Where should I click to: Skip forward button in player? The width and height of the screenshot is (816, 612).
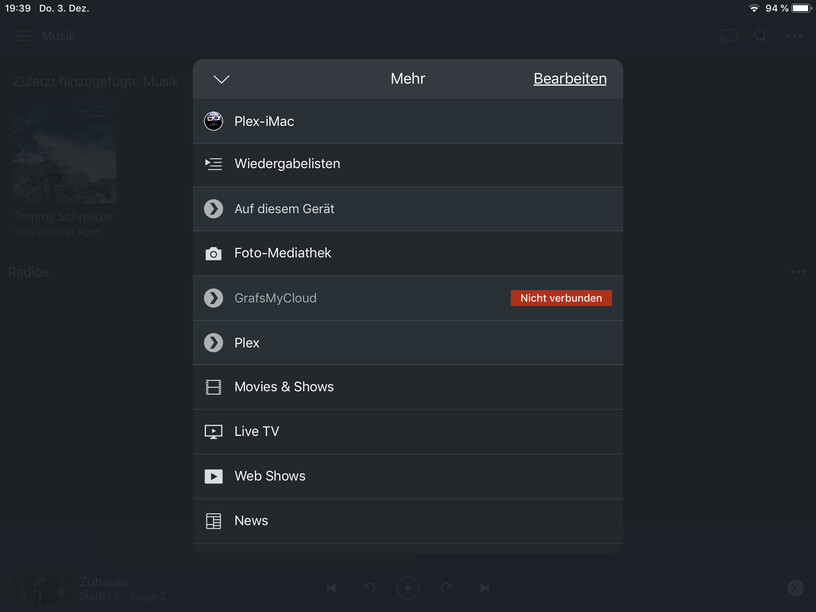[x=447, y=588]
